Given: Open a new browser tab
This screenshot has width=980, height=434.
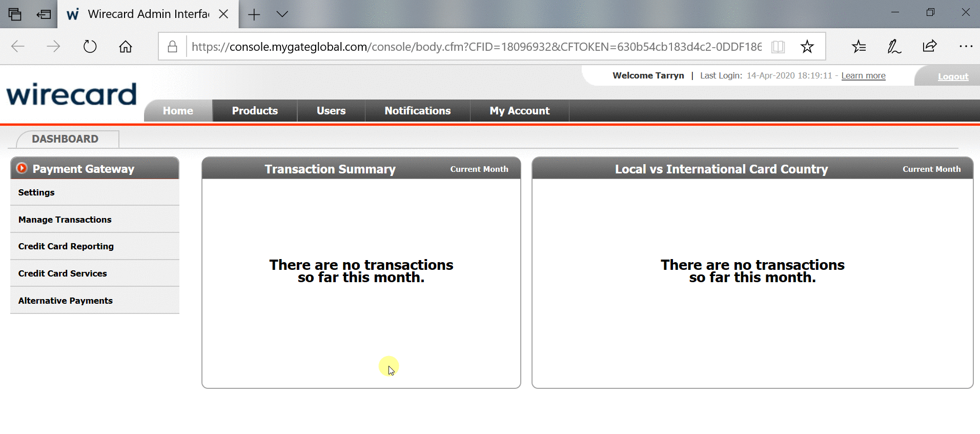Looking at the screenshot, I should (254, 14).
